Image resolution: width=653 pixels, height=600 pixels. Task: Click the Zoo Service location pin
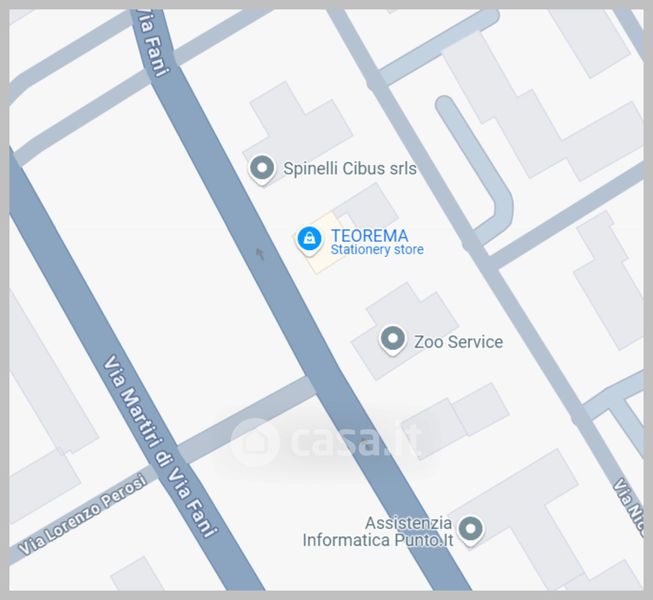point(392,340)
